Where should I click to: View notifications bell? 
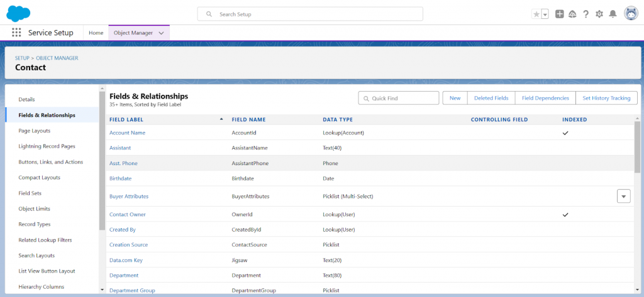point(613,14)
